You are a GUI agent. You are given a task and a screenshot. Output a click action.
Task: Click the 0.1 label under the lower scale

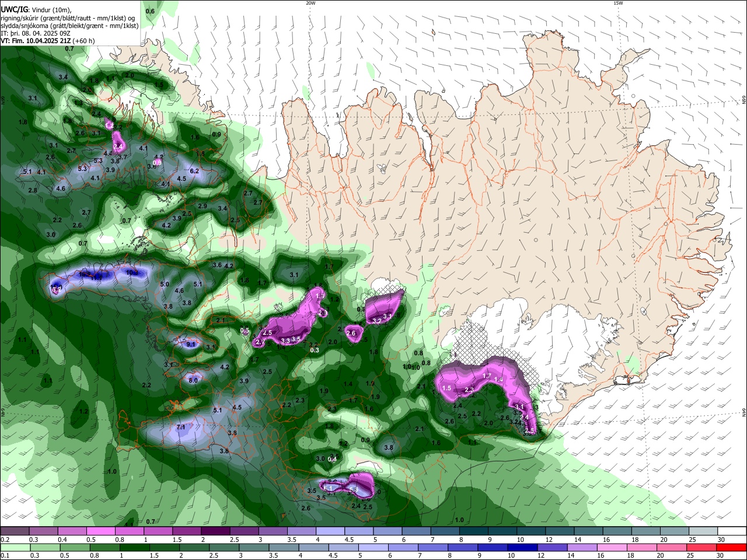coord(5,556)
